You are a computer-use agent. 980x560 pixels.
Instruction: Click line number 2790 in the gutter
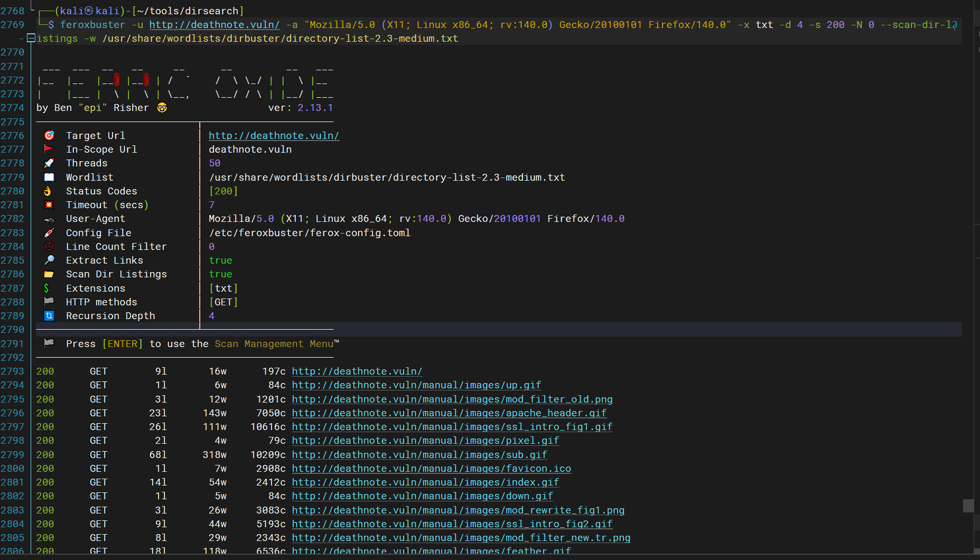click(x=13, y=330)
